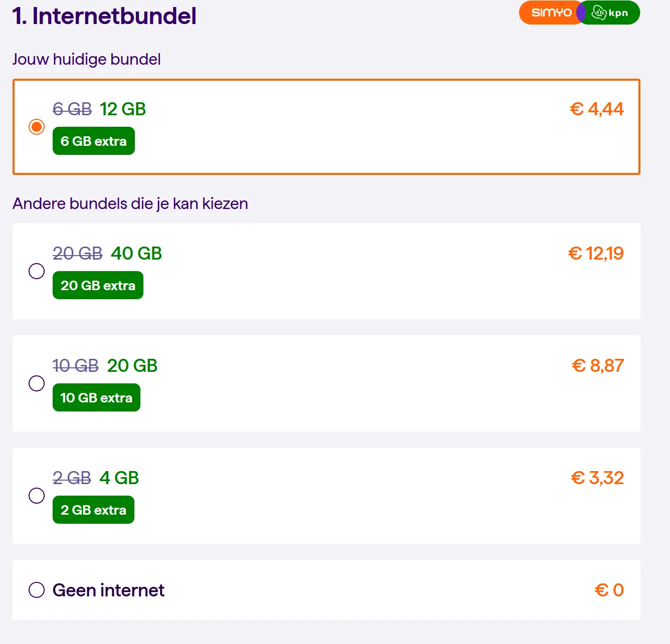The width and height of the screenshot is (670, 644).
Task: Click the 1. Internetbundel heading
Action: pos(104,16)
